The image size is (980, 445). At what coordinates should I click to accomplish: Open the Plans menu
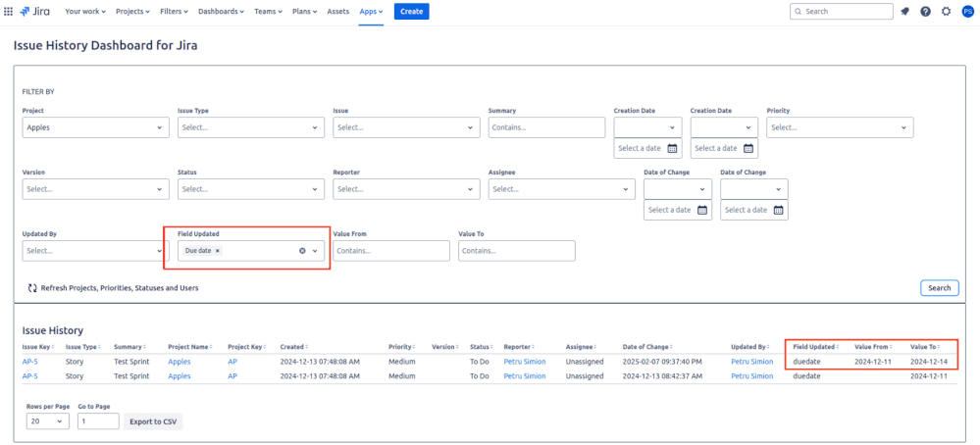click(305, 11)
